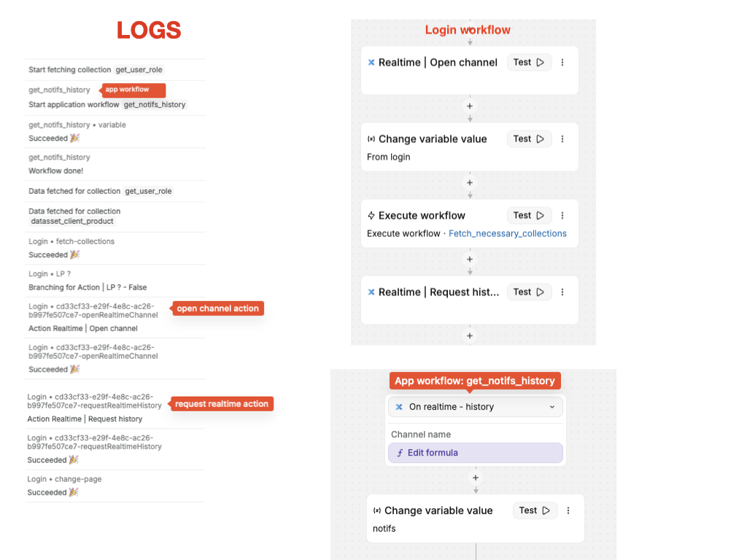Screen dimensions: 747x560
Task: Open three-dot menu on Execute workflow action
Action: [562, 216]
